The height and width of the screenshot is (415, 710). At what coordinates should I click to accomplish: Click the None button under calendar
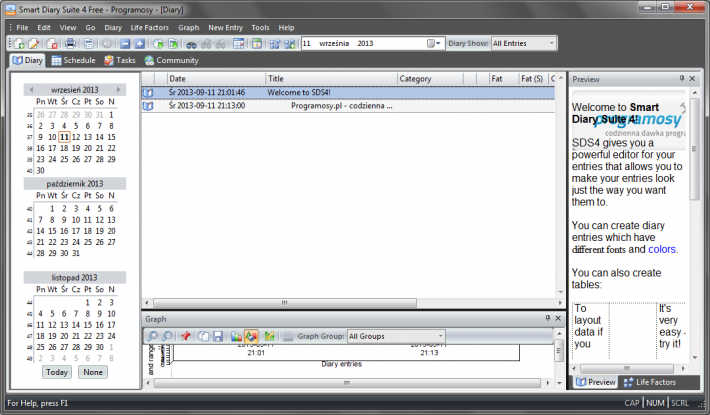93,372
